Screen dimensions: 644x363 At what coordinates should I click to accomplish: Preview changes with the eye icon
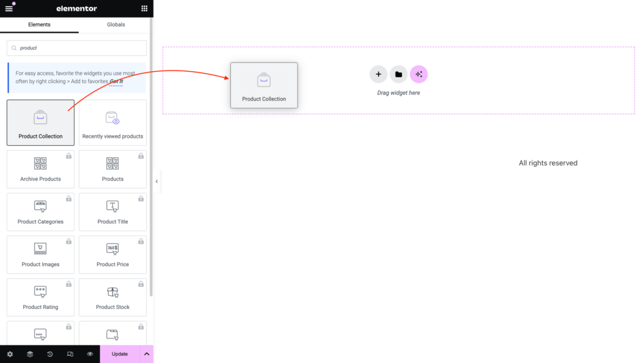tap(89, 354)
